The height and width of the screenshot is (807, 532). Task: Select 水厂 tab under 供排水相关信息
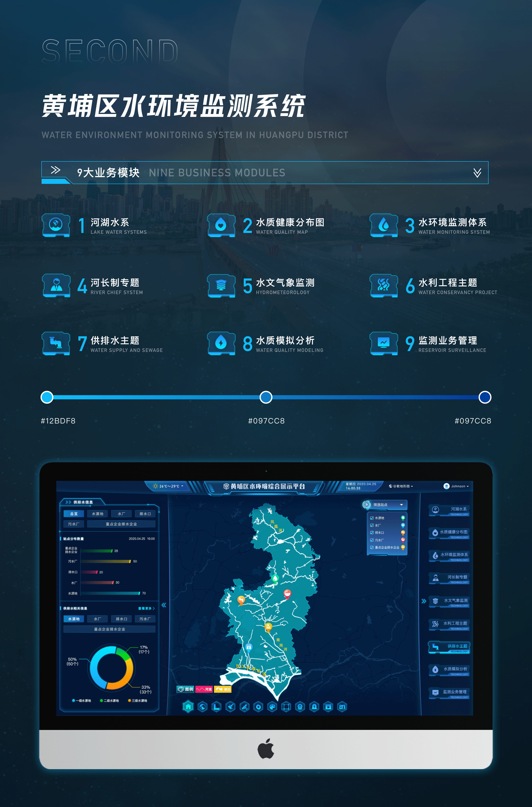97,619
